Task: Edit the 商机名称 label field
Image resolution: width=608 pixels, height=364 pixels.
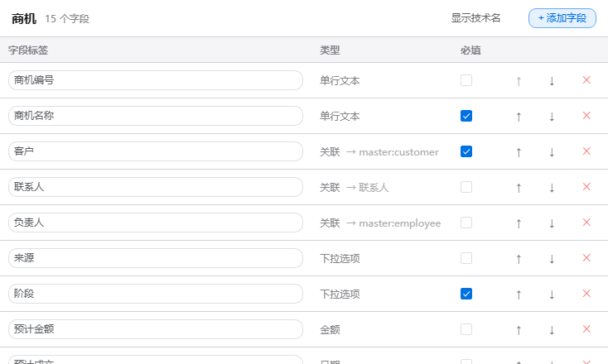Action: pyautogui.click(x=156, y=116)
